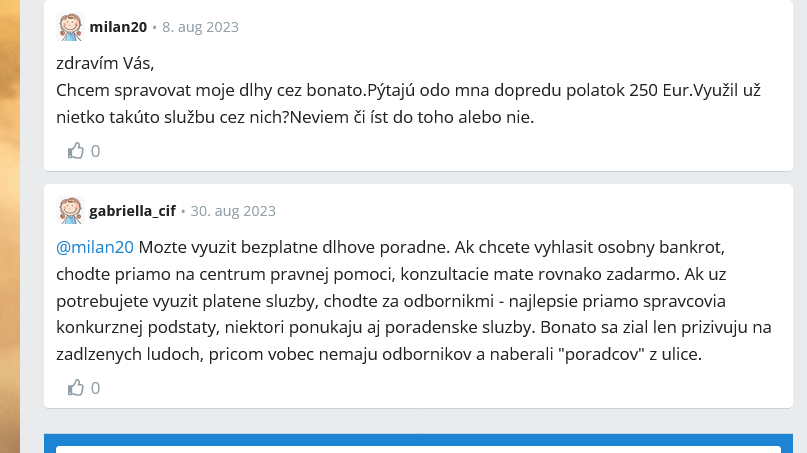
Task: Click the last line 'zadlzenych ludoch, pricom vobec'
Action: (379, 354)
